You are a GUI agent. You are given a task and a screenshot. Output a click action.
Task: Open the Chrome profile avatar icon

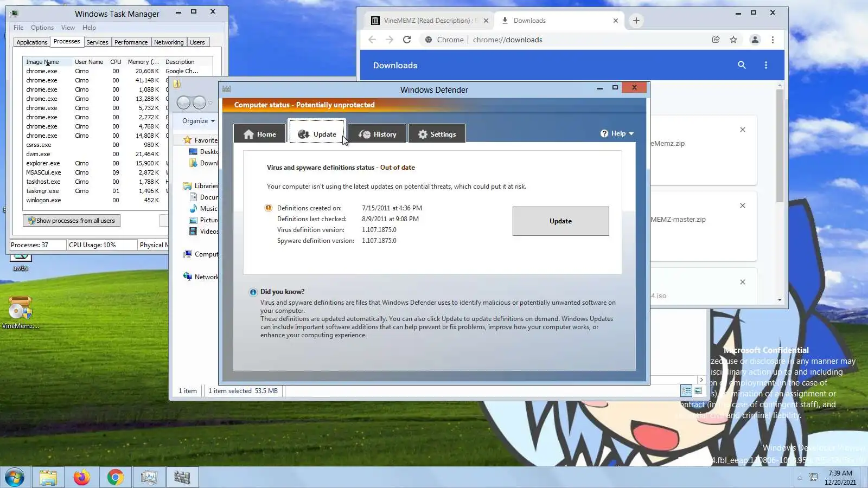755,40
